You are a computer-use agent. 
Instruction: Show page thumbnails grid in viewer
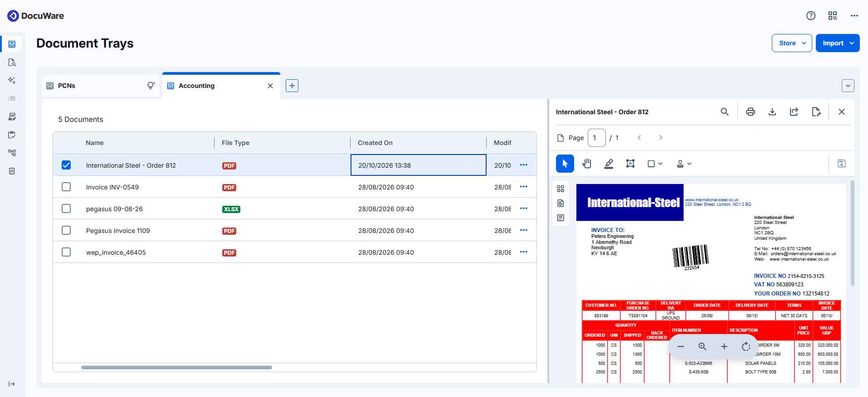coord(561,189)
